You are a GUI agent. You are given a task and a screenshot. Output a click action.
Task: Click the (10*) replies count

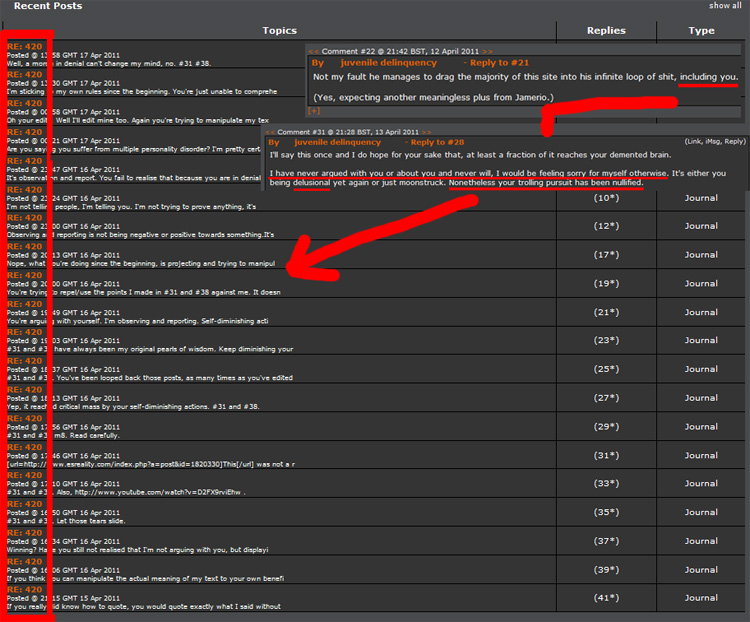(606, 198)
